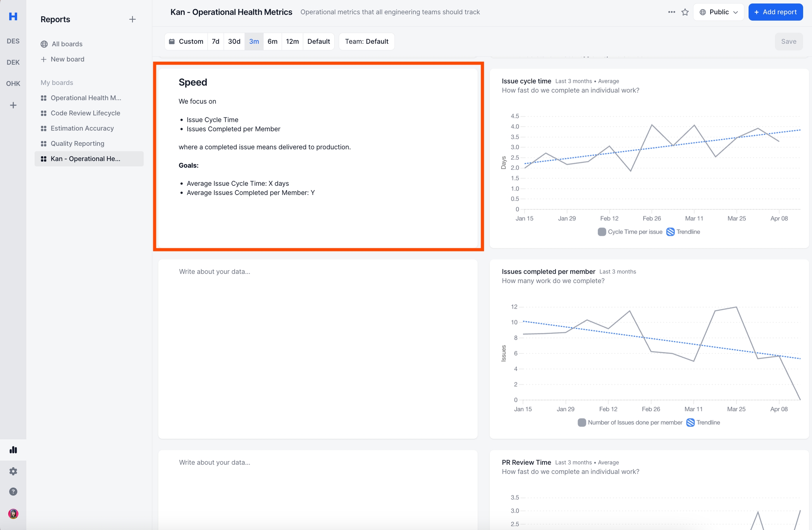Screen dimensions: 812x530
Task: Click grid icon of Quality Reporting board
Action: pyautogui.click(x=44, y=143)
